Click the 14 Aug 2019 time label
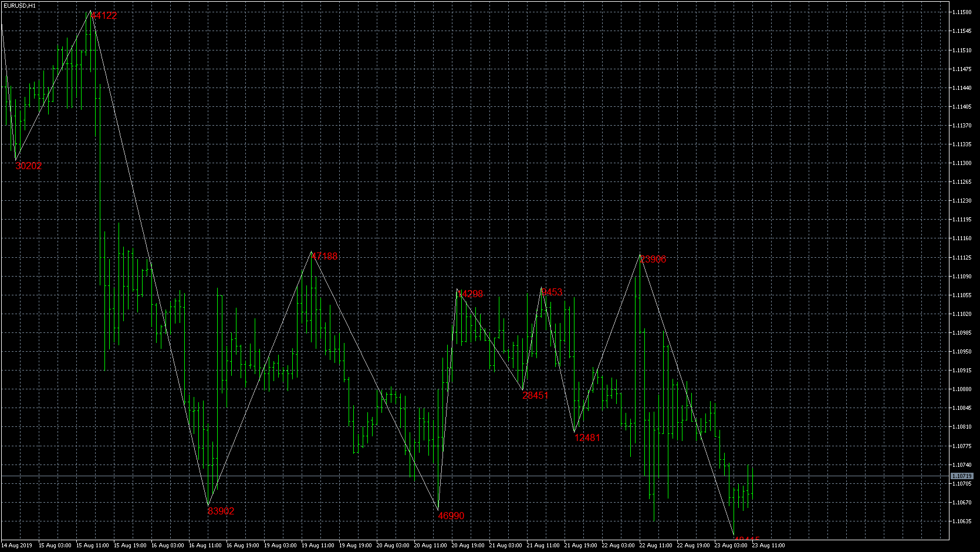980x552 pixels. tap(17, 546)
